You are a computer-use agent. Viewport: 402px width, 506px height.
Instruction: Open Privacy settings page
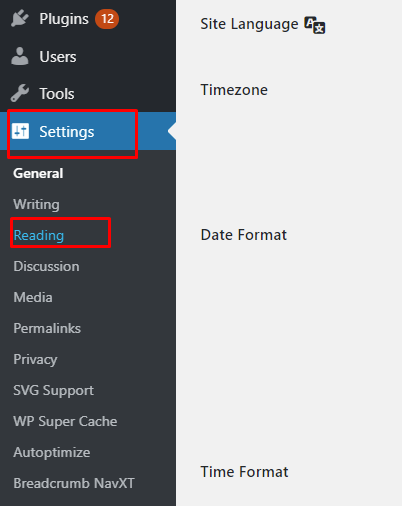(x=35, y=360)
